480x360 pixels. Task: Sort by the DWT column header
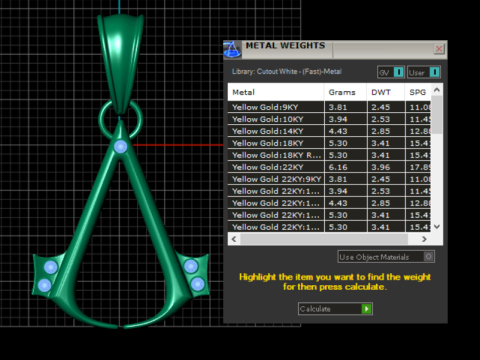coord(386,92)
